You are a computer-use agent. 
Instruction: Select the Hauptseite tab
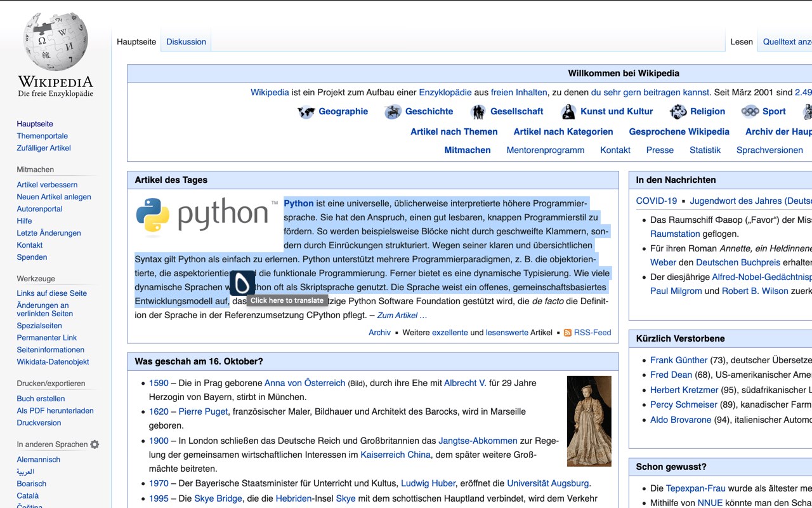[136, 42]
